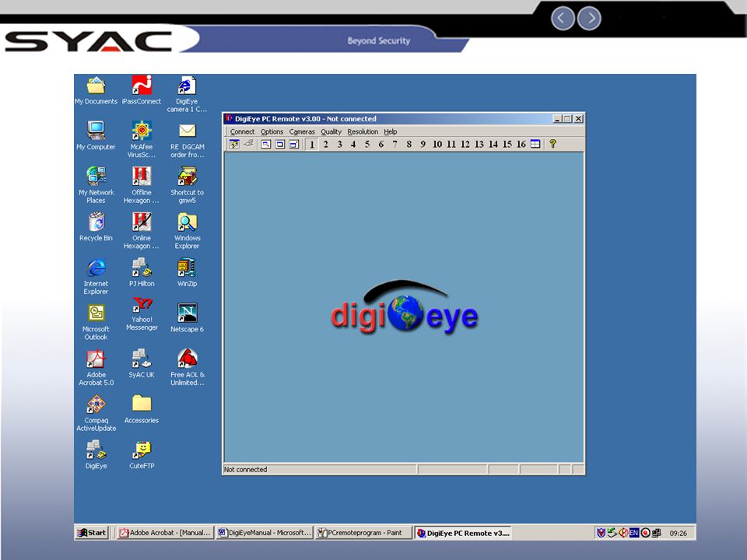Select the CuteFTP desktop icon
This screenshot has height=560, width=747.
tap(142, 455)
